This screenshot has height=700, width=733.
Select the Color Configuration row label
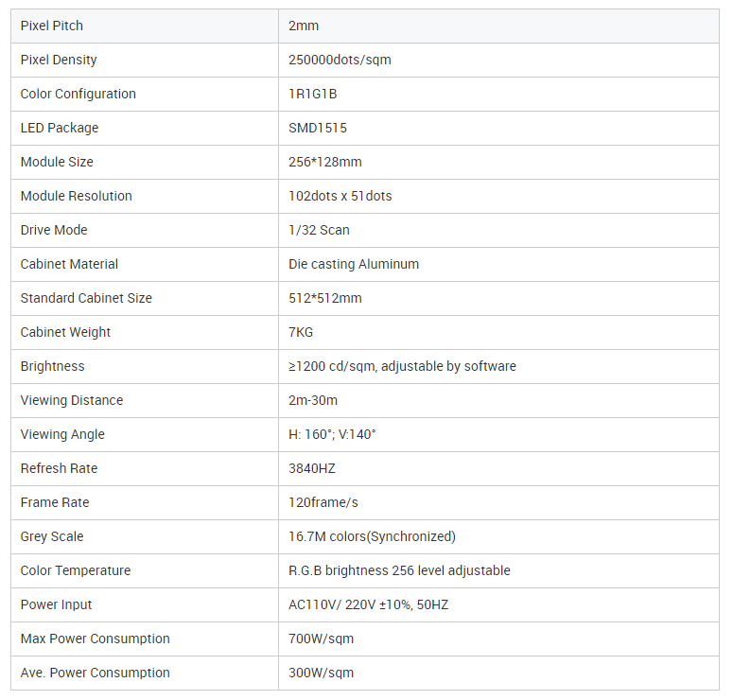[x=78, y=94]
